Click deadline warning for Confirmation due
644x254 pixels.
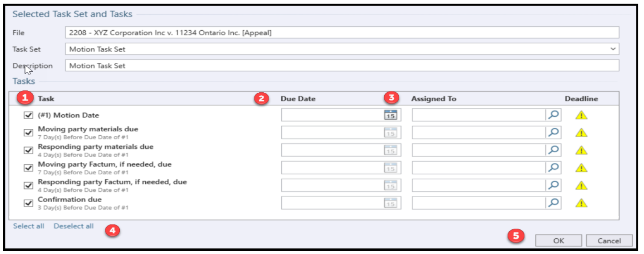(x=581, y=203)
